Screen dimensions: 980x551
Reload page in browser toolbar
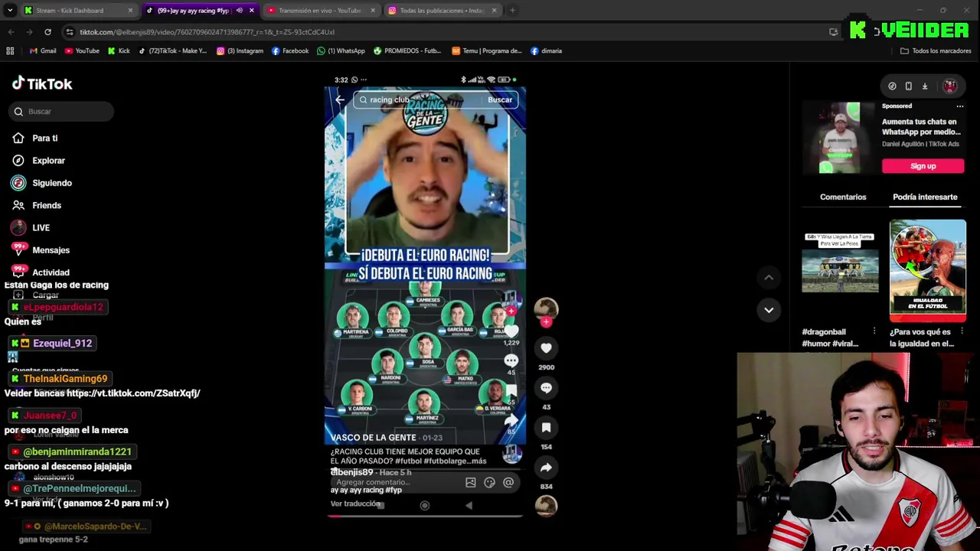tap(47, 32)
